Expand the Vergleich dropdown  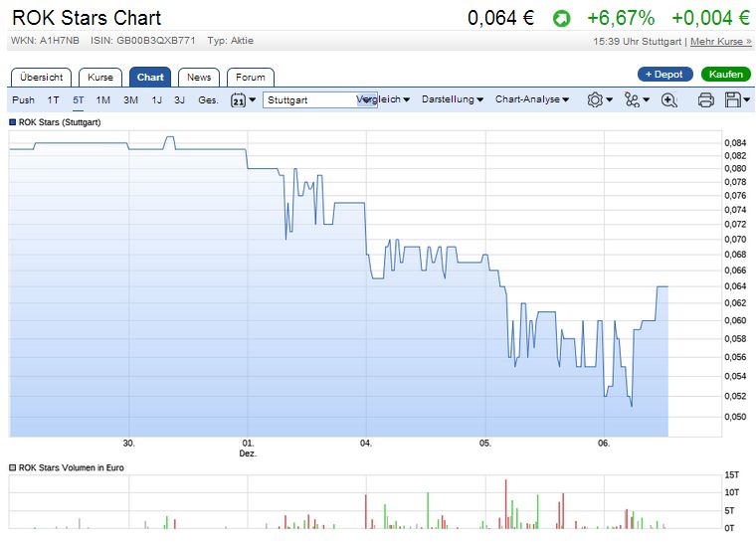(383, 99)
